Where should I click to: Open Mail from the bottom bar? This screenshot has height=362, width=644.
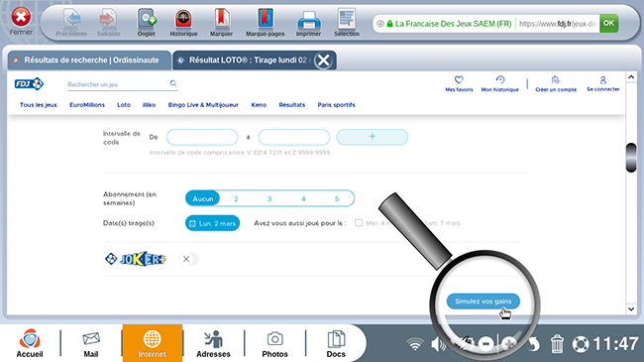(91, 344)
